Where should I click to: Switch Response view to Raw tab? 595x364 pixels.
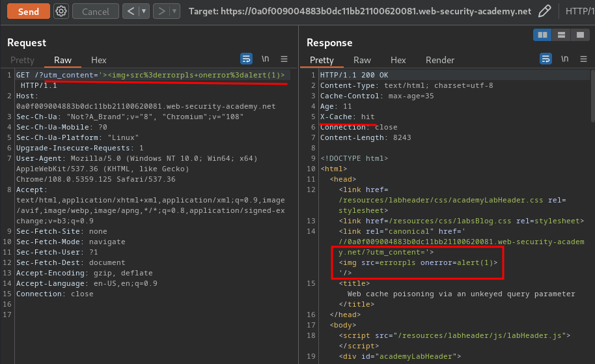click(x=362, y=60)
